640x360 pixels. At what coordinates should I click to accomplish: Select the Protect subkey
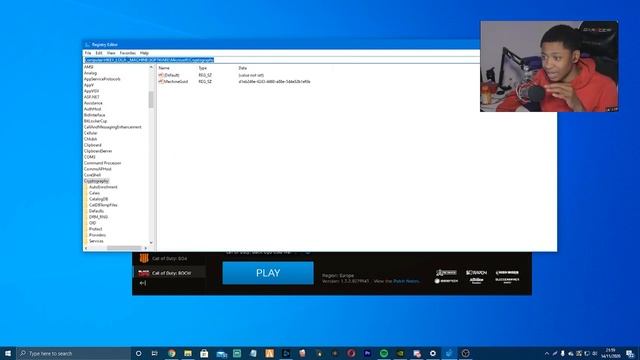click(x=96, y=229)
